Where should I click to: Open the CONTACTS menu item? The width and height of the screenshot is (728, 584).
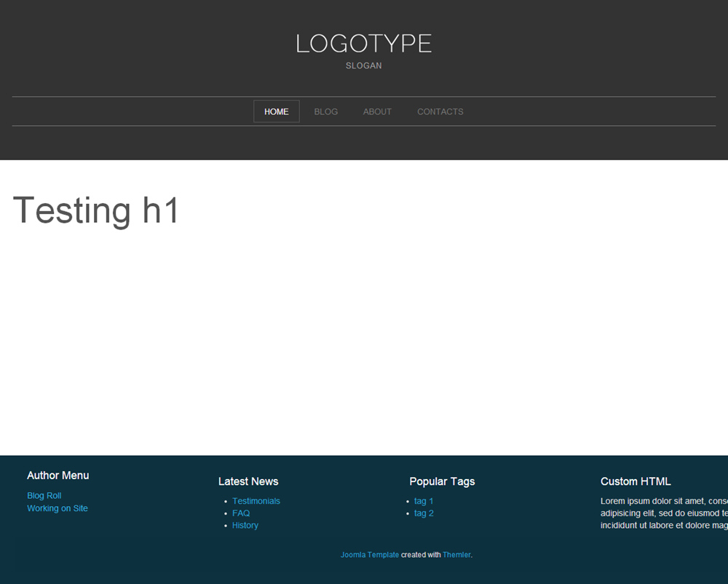pos(440,111)
